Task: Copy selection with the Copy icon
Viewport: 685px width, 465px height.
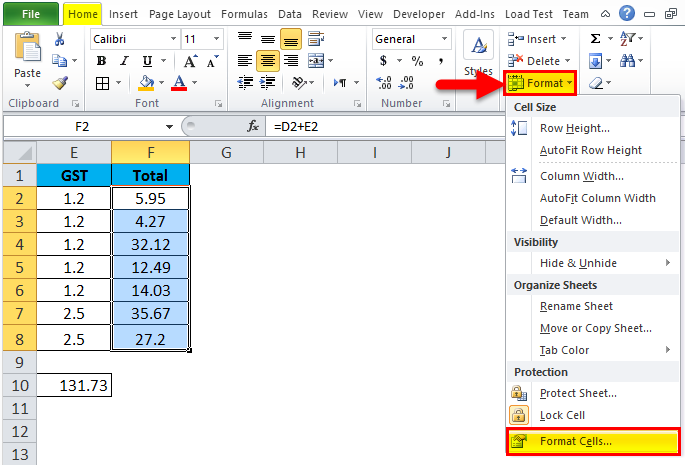Action: pyautogui.click(x=59, y=60)
